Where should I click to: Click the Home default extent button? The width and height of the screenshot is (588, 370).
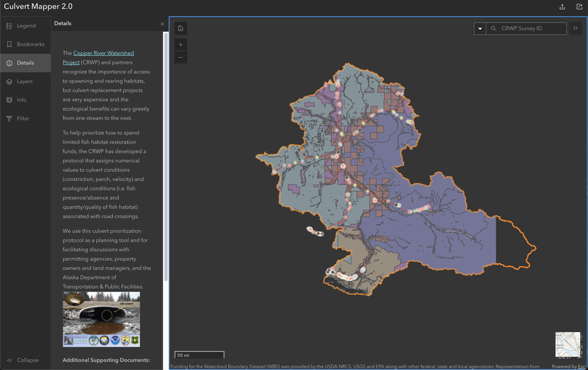[181, 28]
